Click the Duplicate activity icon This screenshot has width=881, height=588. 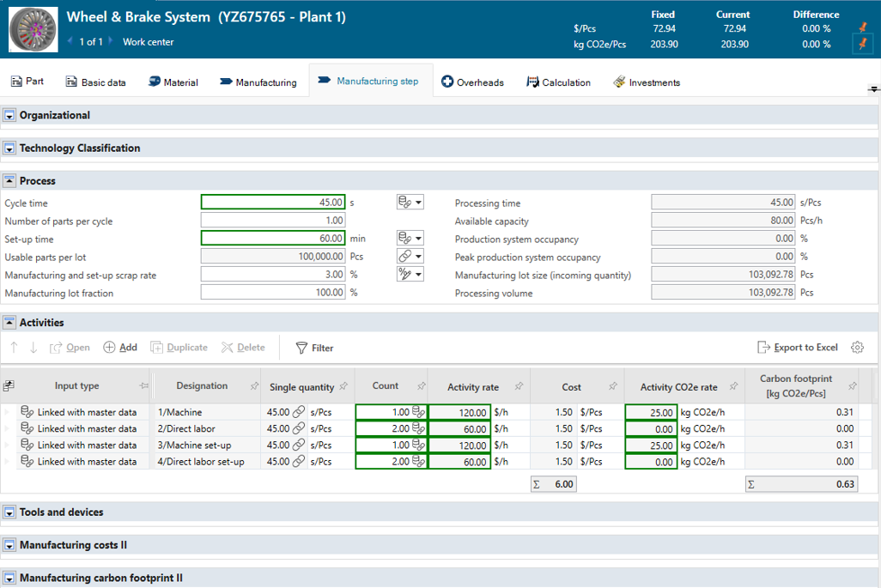click(x=157, y=347)
